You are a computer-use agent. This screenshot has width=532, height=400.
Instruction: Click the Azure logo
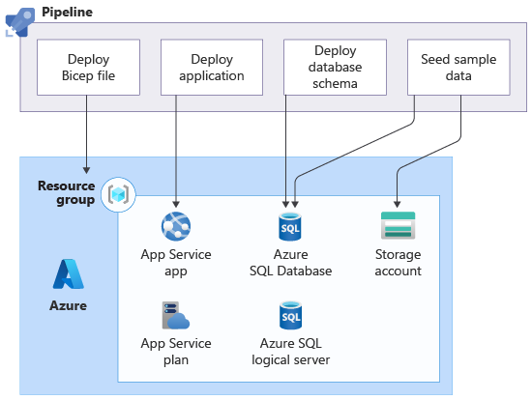[x=69, y=273]
